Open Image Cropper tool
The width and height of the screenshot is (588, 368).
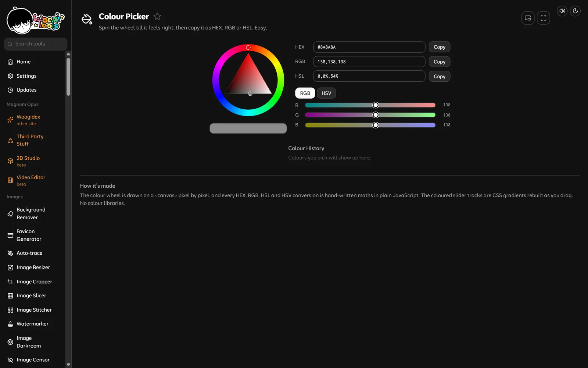click(34, 282)
